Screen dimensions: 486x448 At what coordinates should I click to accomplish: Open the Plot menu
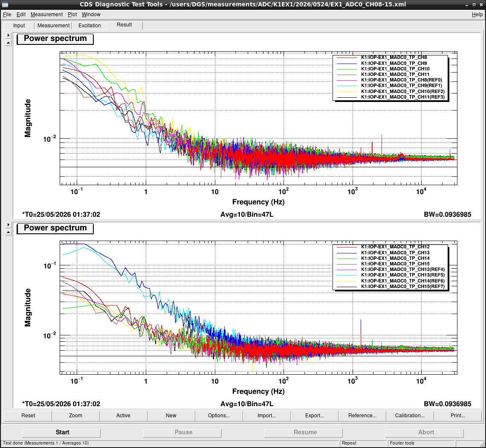[72, 15]
